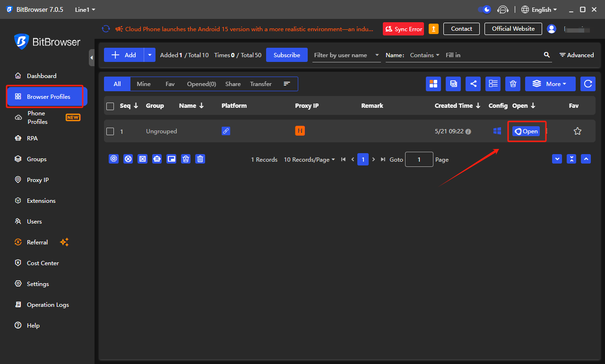Go to the next page arrow
The width and height of the screenshot is (605, 364).
pos(373,160)
